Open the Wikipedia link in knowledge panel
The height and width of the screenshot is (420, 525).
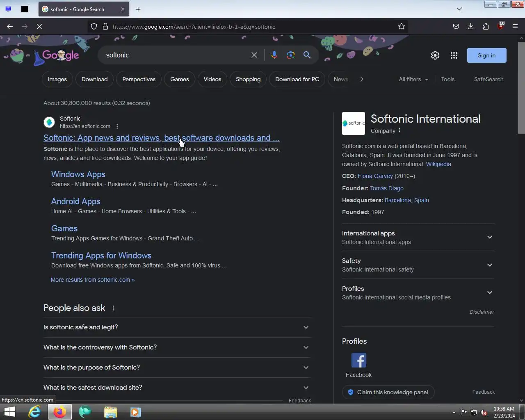pos(438,164)
